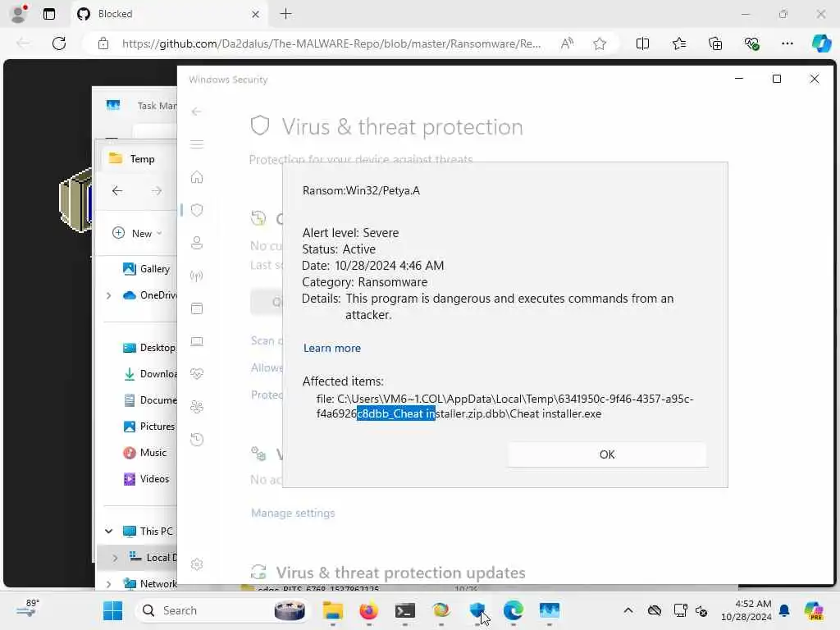Screen dimensions: 840x630
Task: Collapse the This PC tree node
Action: [109, 532]
